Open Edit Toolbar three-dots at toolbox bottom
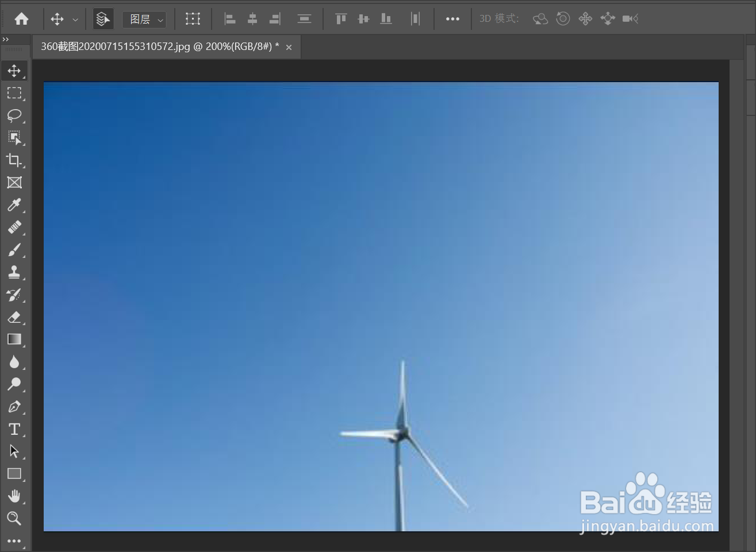The width and height of the screenshot is (756, 552). point(14,541)
